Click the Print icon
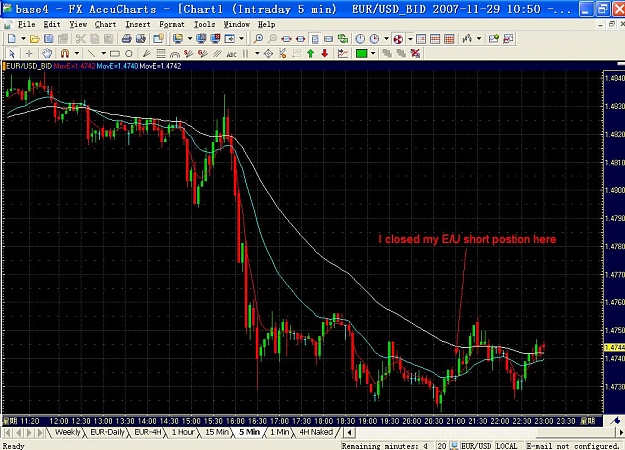The width and height of the screenshot is (625, 450). point(127,39)
